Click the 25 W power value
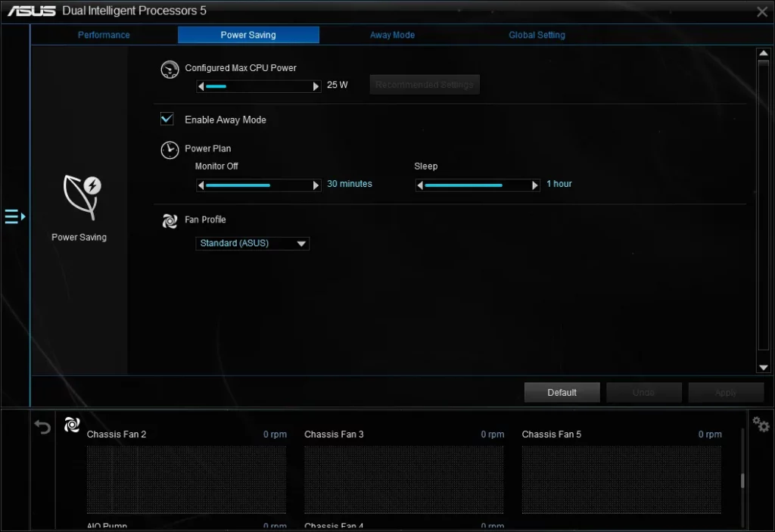This screenshot has height=532, width=775. pyautogui.click(x=337, y=85)
